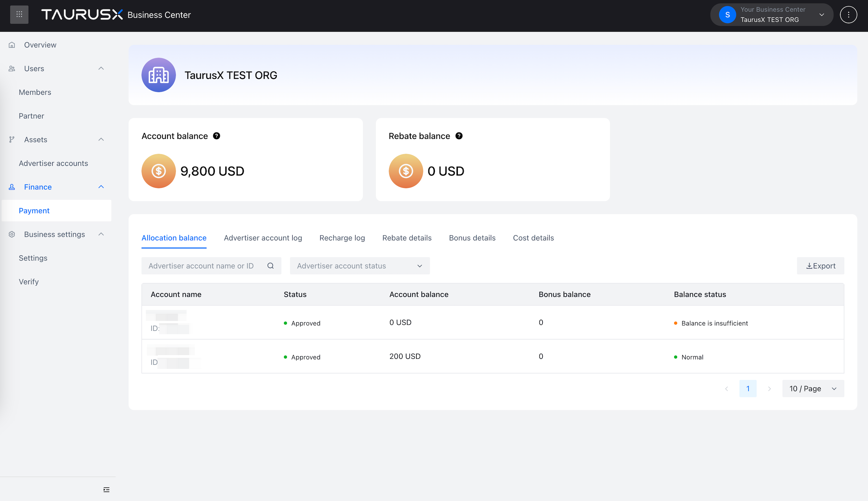Click the Business settings gear icon
The height and width of the screenshot is (501, 868).
tap(12, 234)
